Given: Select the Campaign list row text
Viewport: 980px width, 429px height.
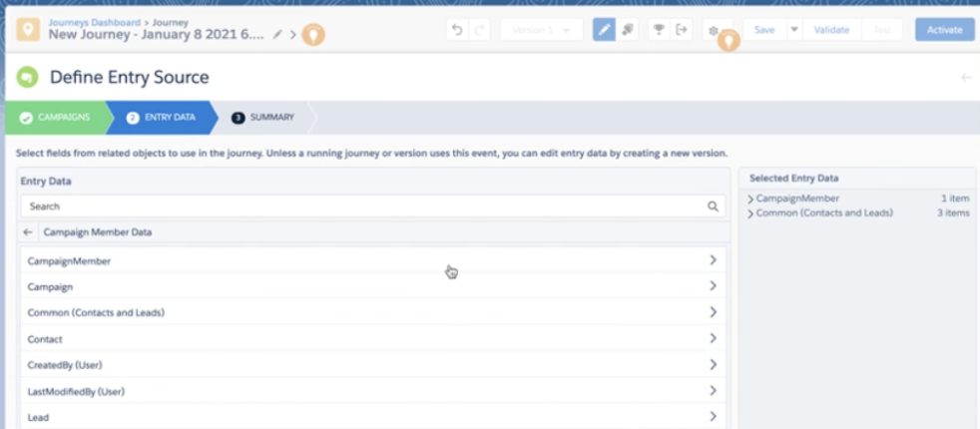Looking at the screenshot, I should click(x=50, y=287).
